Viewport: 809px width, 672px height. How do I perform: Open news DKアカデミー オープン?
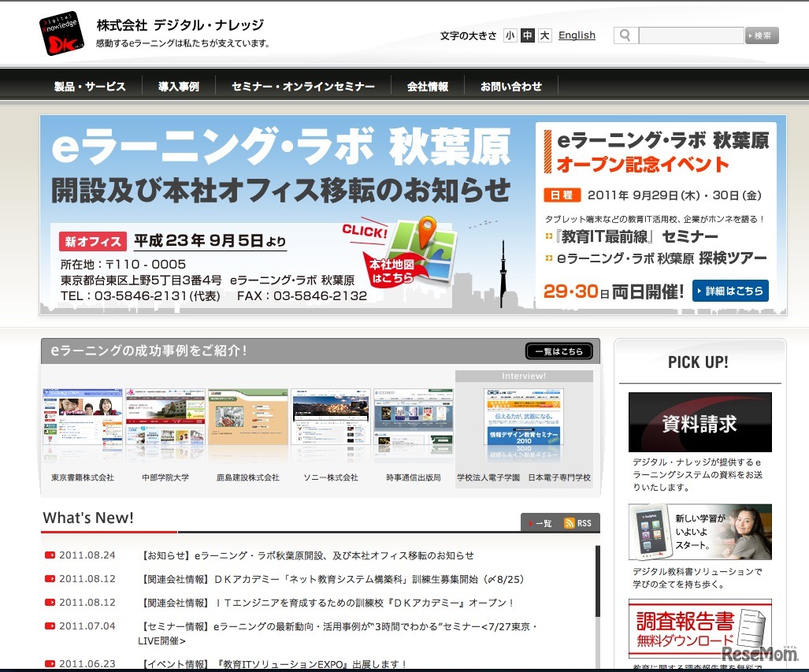point(328,603)
